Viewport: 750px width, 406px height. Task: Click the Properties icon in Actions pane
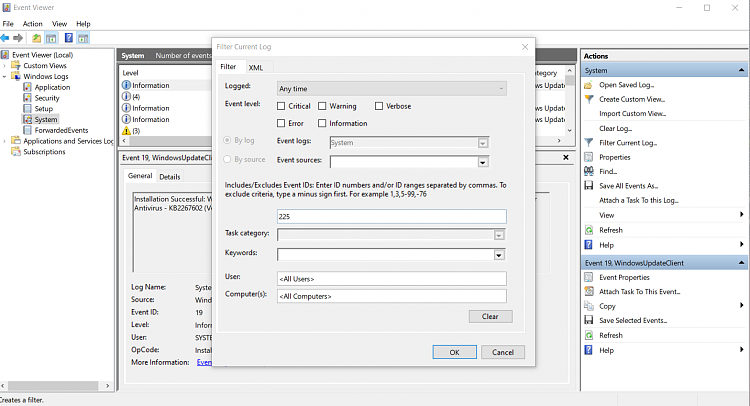pos(589,157)
